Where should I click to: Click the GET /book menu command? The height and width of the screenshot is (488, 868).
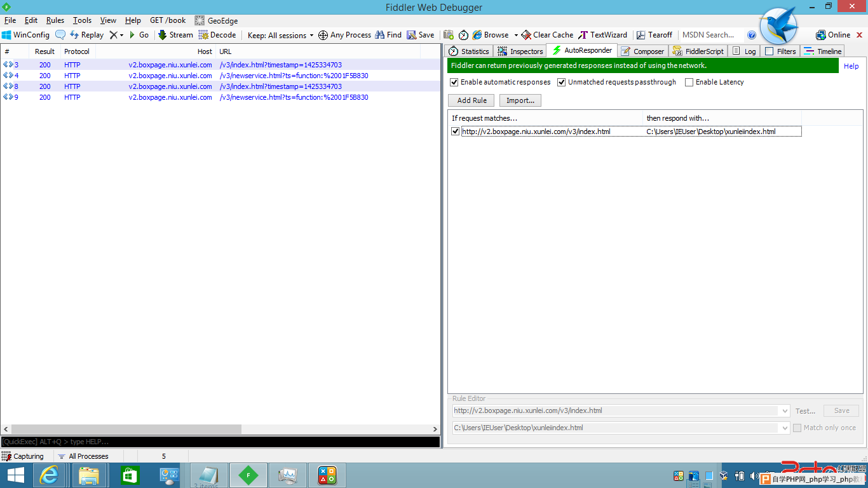coord(168,20)
